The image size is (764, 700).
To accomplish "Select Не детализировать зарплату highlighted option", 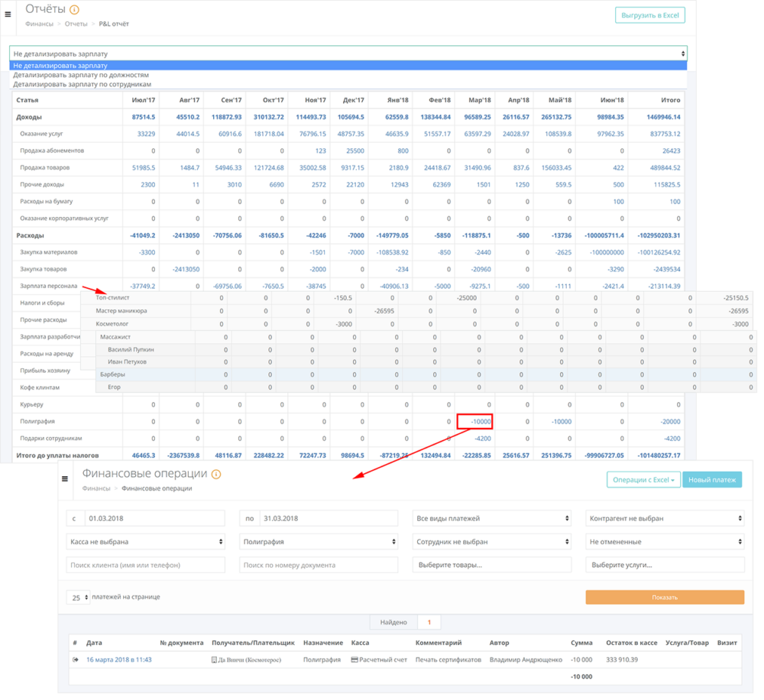I will tap(60, 66).
